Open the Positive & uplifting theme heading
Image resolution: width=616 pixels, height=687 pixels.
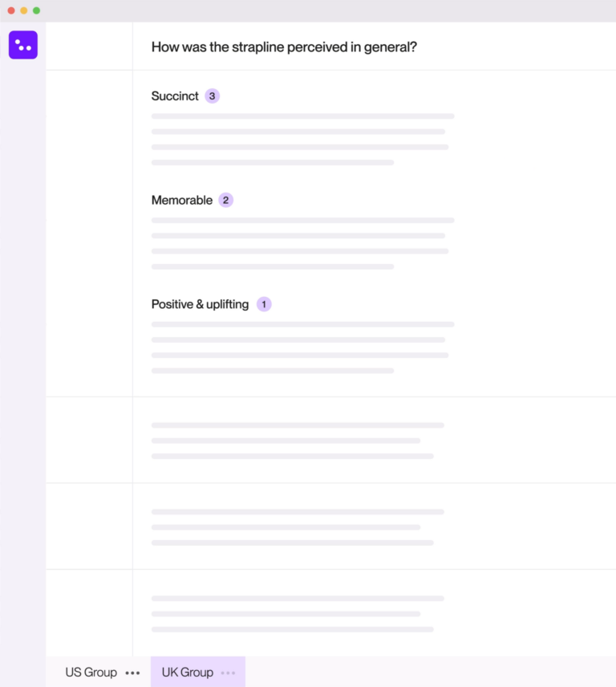(200, 305)
